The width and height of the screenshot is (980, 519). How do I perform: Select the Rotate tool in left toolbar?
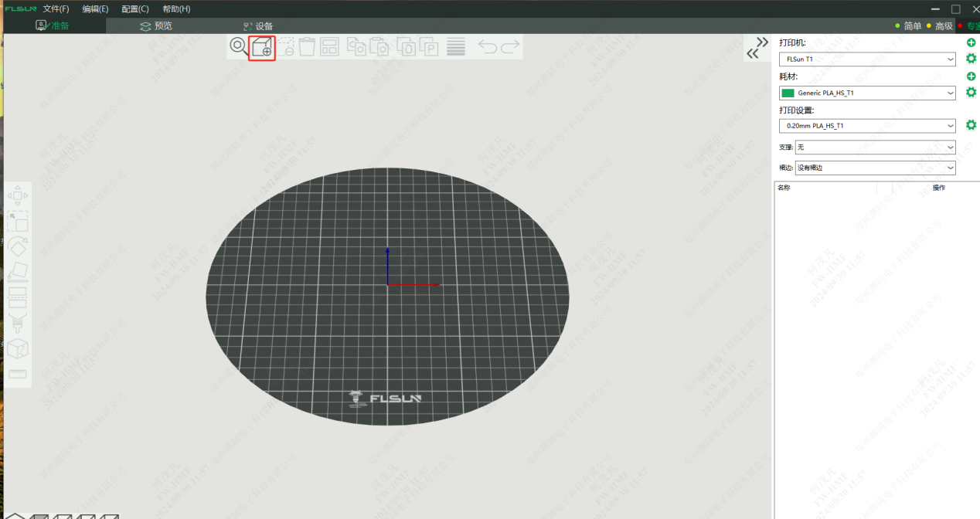pos(17,246)
